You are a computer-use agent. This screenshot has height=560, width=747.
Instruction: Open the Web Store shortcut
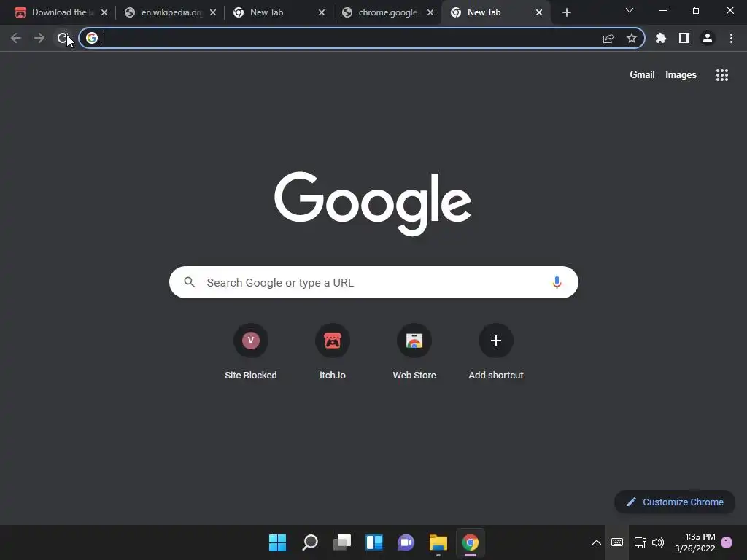pos(414,352)
